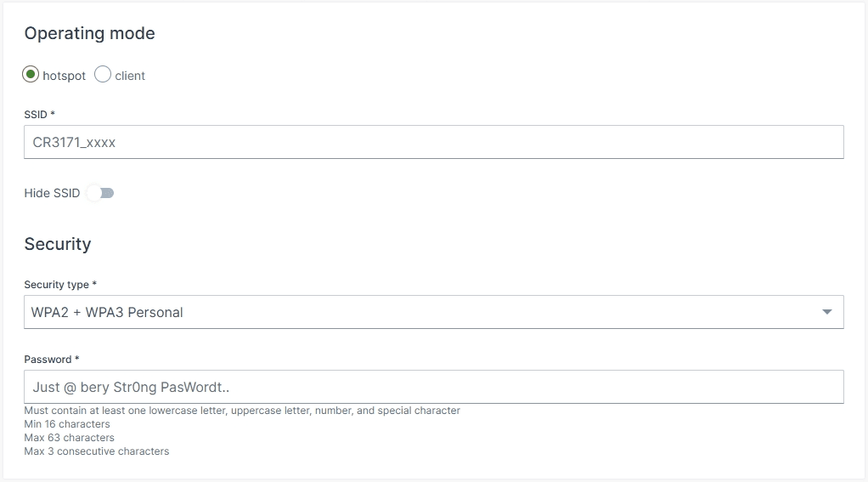
Task: Click the 'Operating mode' section heading
Action: coord(89,33)
